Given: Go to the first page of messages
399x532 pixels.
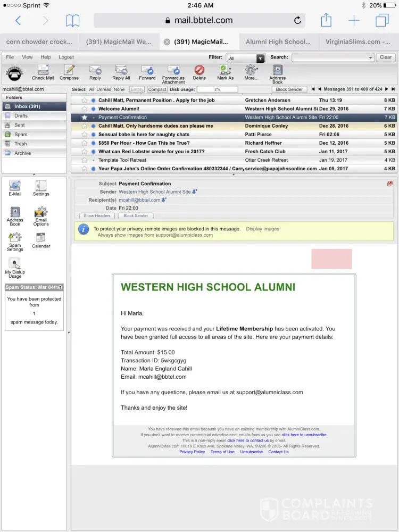Looking at the screenshot, I should point(313,89).
